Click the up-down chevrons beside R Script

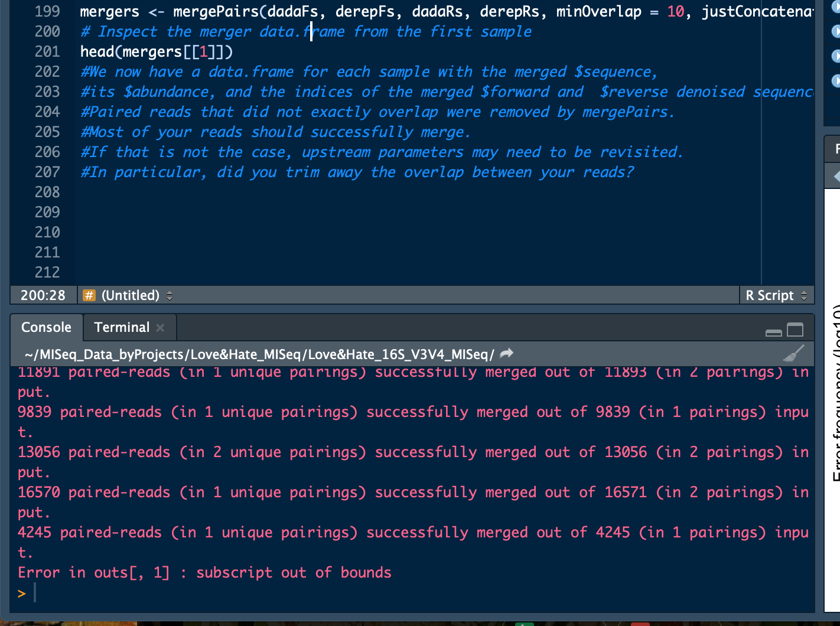click(x=803, y=295)
